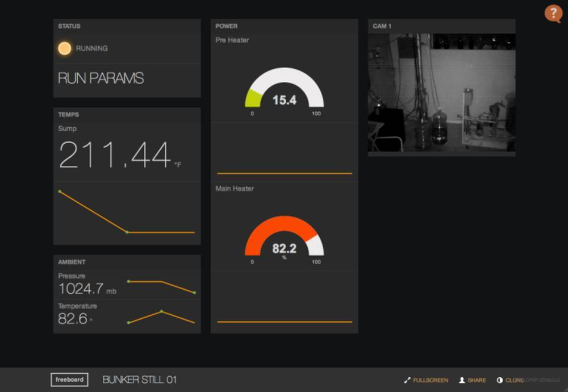Click the ambient Pressure sparkline

[161, 286]
